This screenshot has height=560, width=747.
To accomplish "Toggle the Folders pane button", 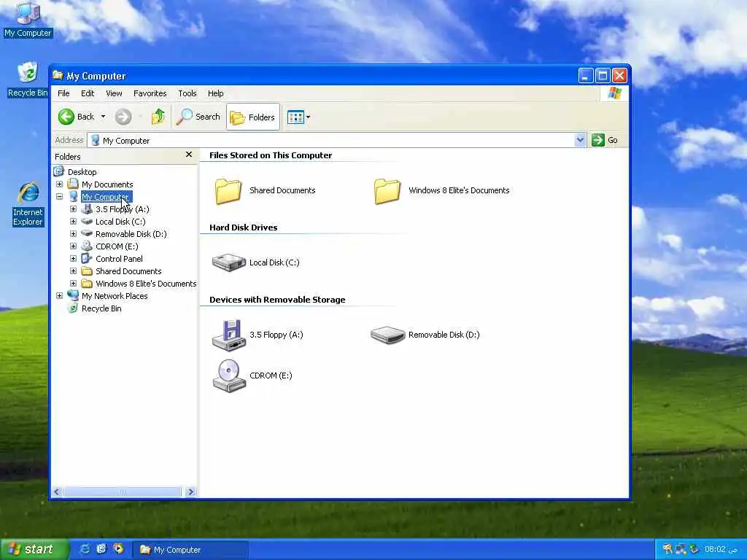I will point(252,117).
